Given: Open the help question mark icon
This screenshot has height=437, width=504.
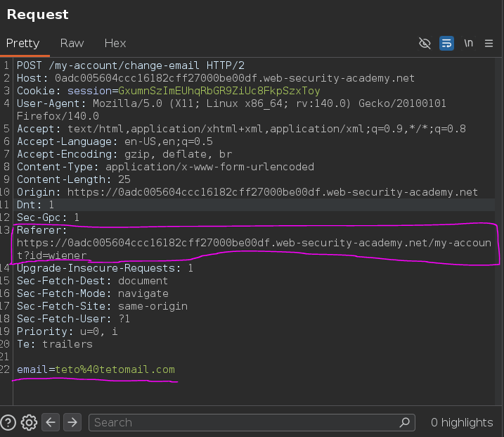Looking at the screenshot, I should (8, 422).
